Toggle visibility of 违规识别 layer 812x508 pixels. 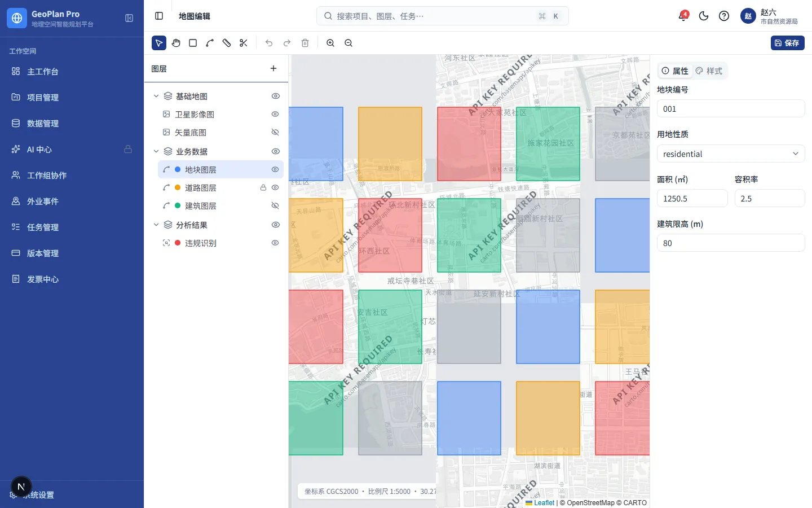pos(275,243)
